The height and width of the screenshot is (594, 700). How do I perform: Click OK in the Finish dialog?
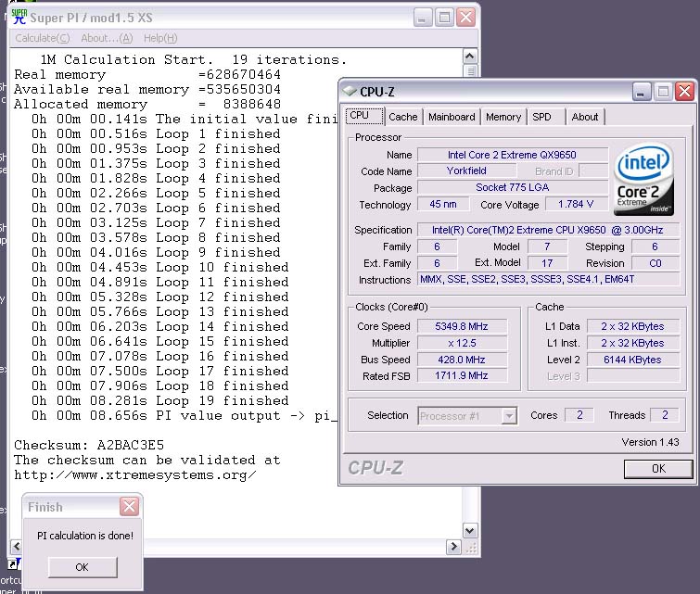pyautogui.click(x=83, y=567)
